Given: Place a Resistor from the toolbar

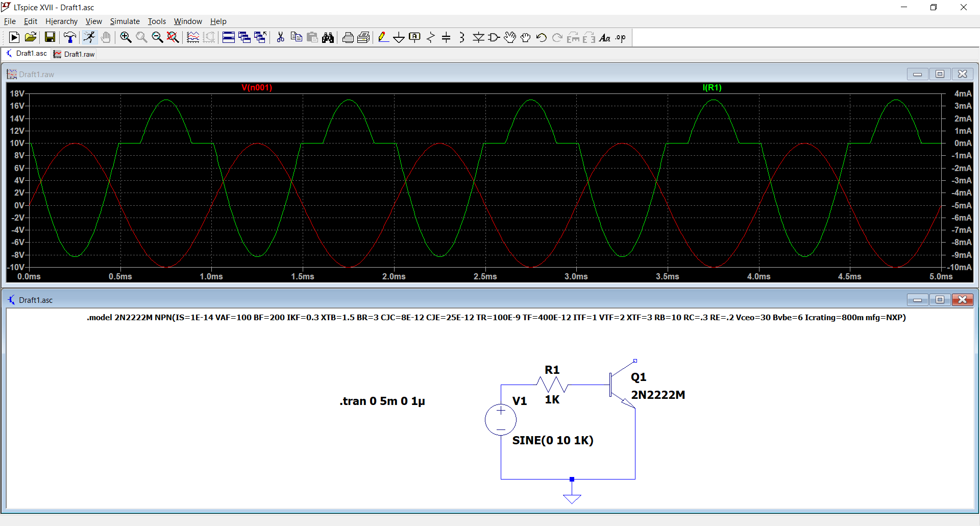Looking at the screenshot, I should point(431,37).
